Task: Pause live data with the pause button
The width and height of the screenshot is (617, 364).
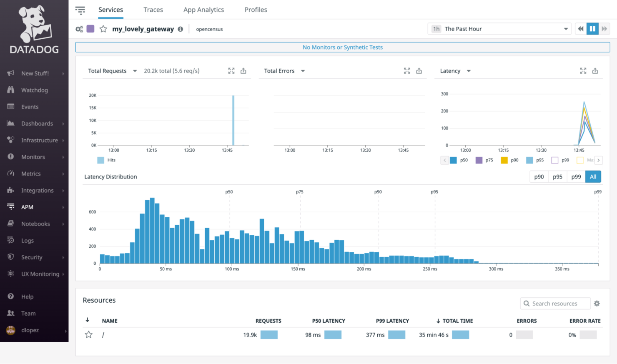Action: [592, 28]
